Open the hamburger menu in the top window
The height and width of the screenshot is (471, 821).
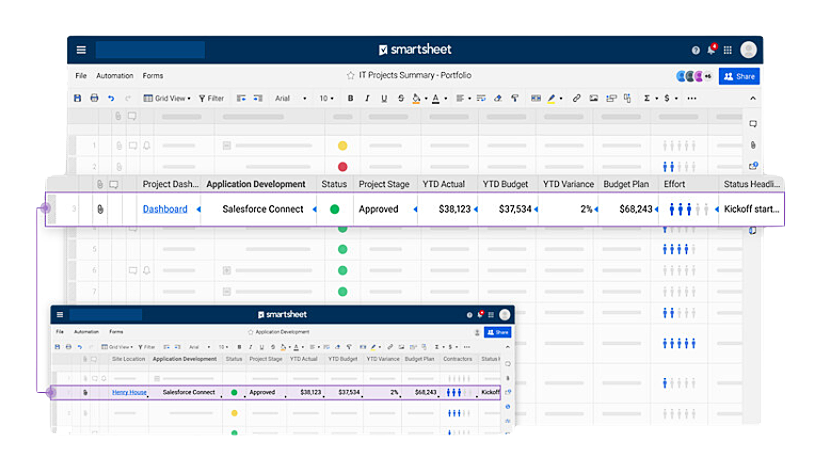[81, 50]
